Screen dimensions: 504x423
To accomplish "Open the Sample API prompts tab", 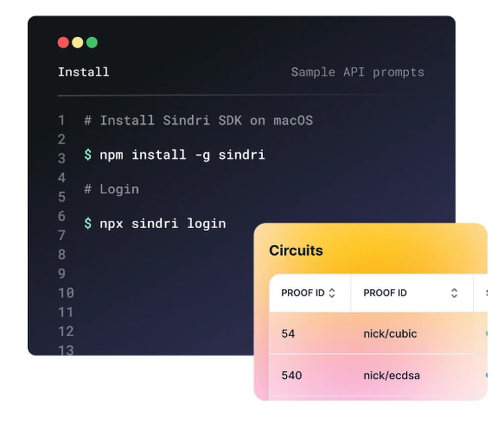I will click(357, 72).
